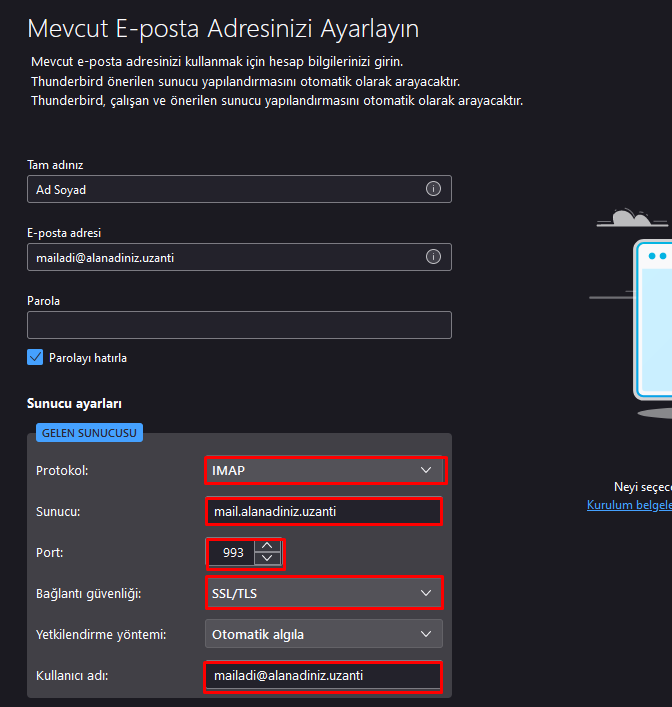Click info icon in Tam adınız field
The height and width of the screenshot is (707, 672).
tap(433, 189)
